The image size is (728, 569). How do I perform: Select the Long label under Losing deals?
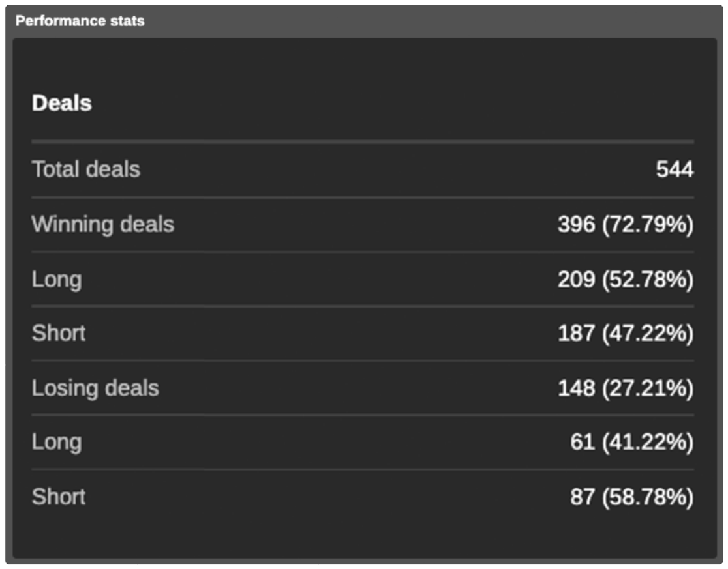point(57,442)
